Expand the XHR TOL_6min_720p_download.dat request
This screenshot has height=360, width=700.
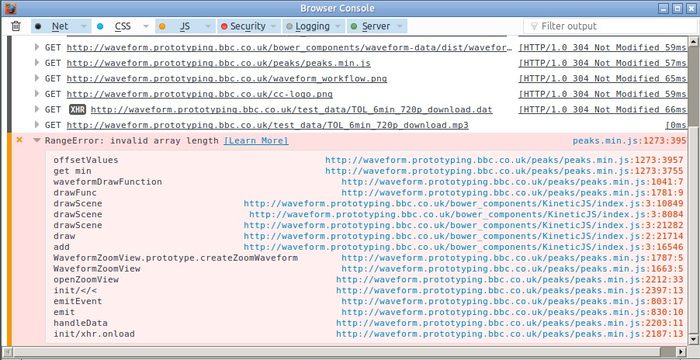(37, 109)
